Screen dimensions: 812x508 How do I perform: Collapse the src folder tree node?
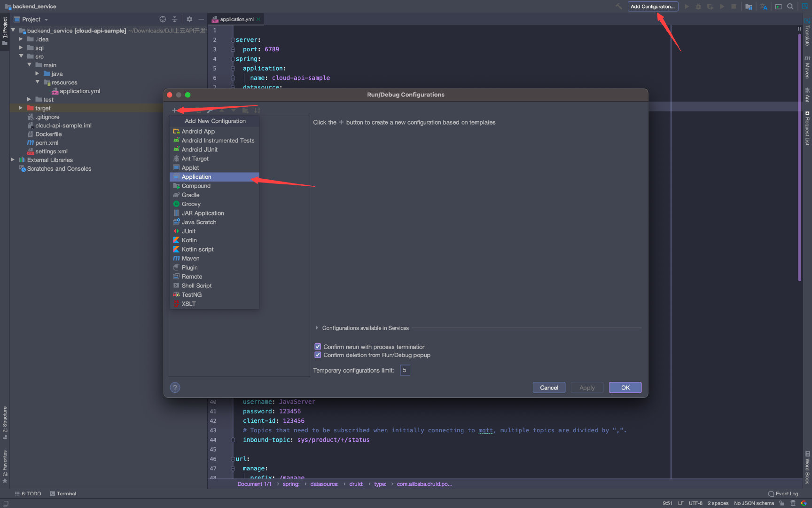(21, 56)
